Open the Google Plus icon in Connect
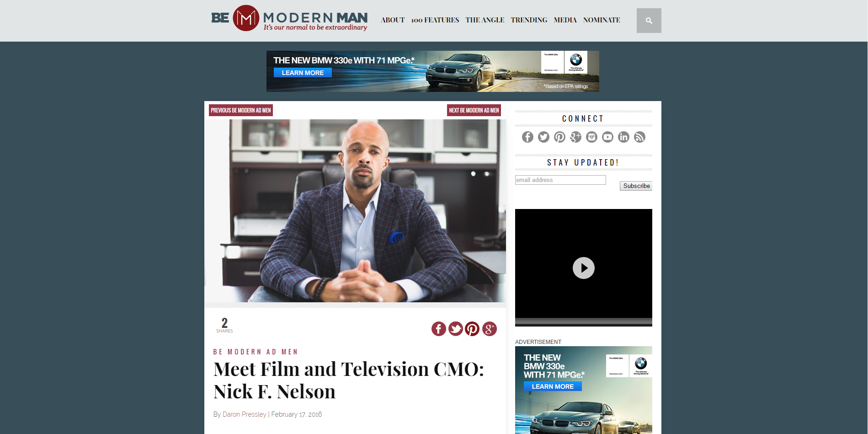Viewport: 868px width, 434px height. click(x=575, y=137)
